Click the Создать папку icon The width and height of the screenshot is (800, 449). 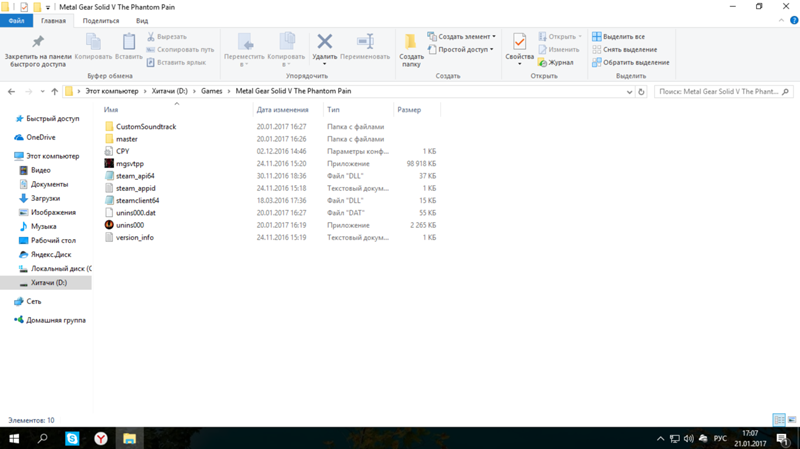(411, 42)
